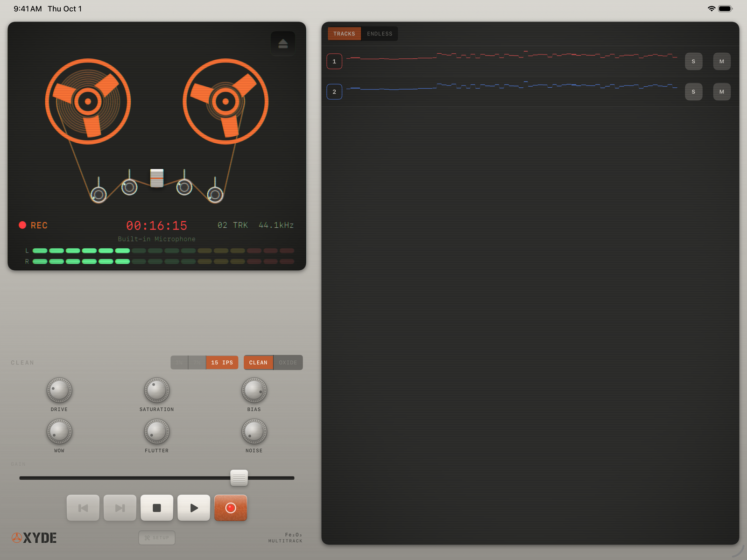This screenshot has height=560, width=747.
Task: Click the 44.1kHz sample rate readout
Action: (x=276, y=225)
